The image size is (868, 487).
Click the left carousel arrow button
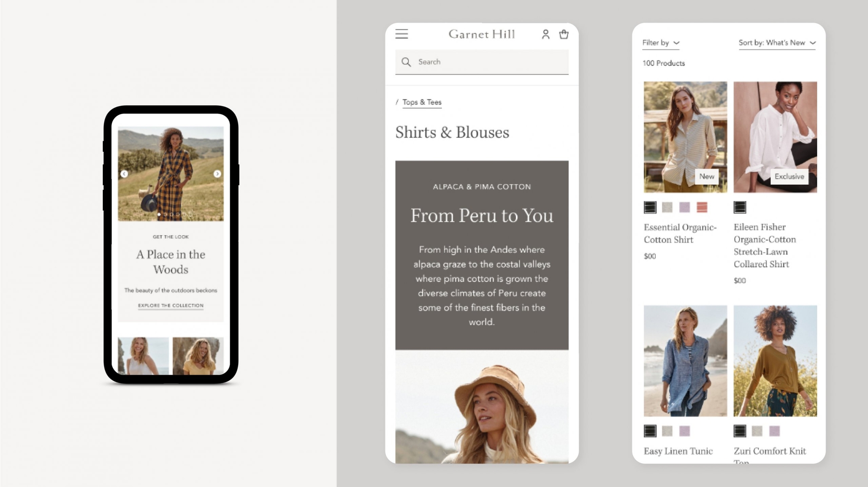[125, 174]
